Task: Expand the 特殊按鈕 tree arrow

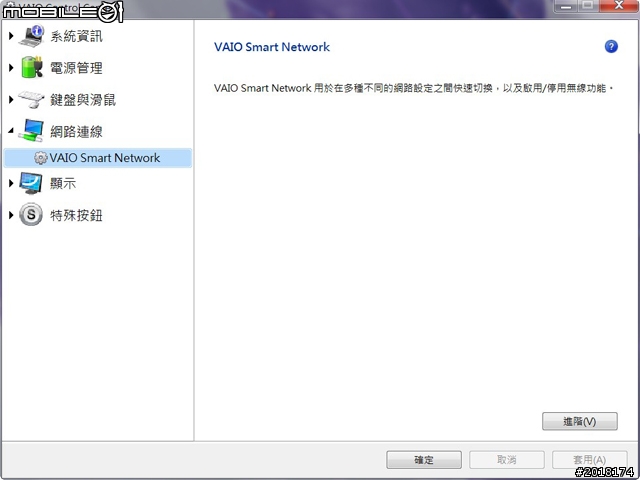Action: click(x=11, y=215)
